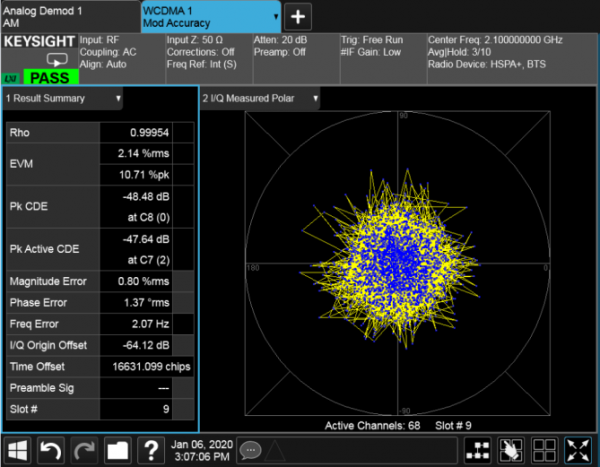
Task: Open the Windows start menu icon
Action: point(21,450)
